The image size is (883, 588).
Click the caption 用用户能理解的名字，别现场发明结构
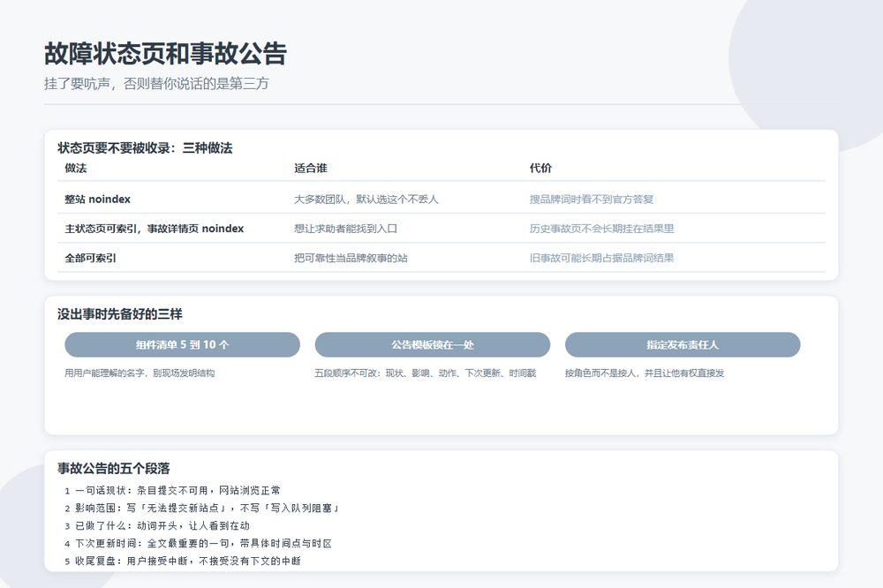click(x=140, y=373)
